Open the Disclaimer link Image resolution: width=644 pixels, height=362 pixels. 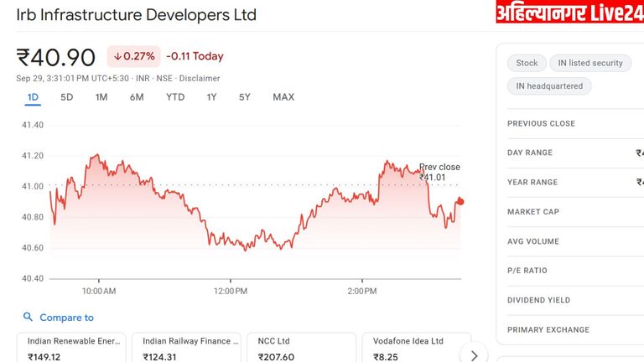[x=200, y=79]
